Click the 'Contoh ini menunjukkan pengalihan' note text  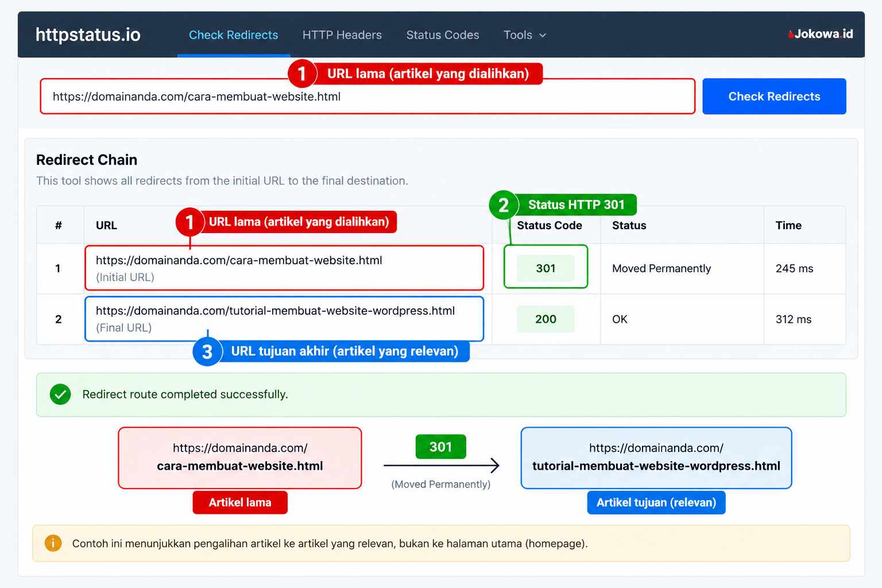(x=330, y=544)
